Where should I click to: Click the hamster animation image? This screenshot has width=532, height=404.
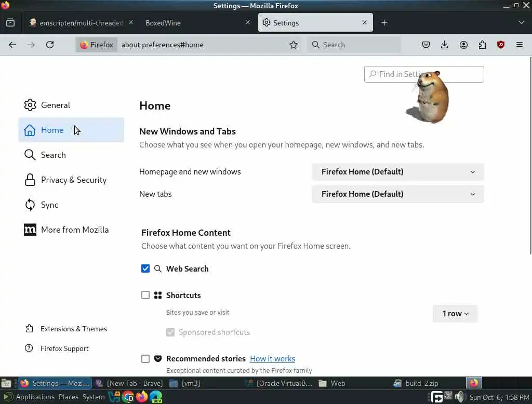[428, 97]
